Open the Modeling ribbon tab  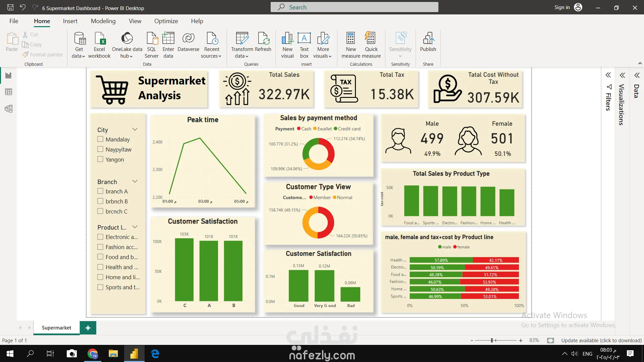[103, 21]
